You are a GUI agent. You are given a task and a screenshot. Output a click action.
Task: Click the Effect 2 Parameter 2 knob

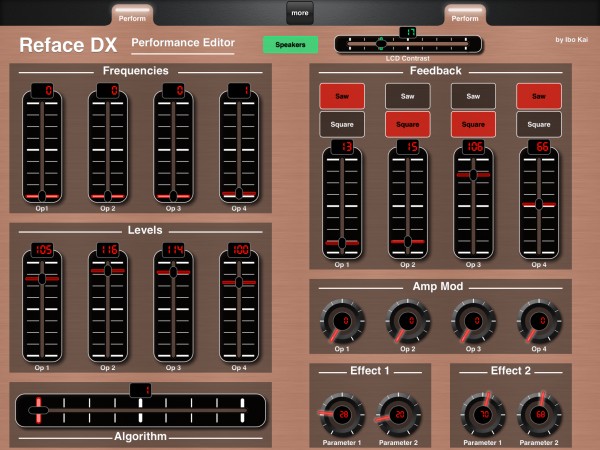click(x=539, y=414)
